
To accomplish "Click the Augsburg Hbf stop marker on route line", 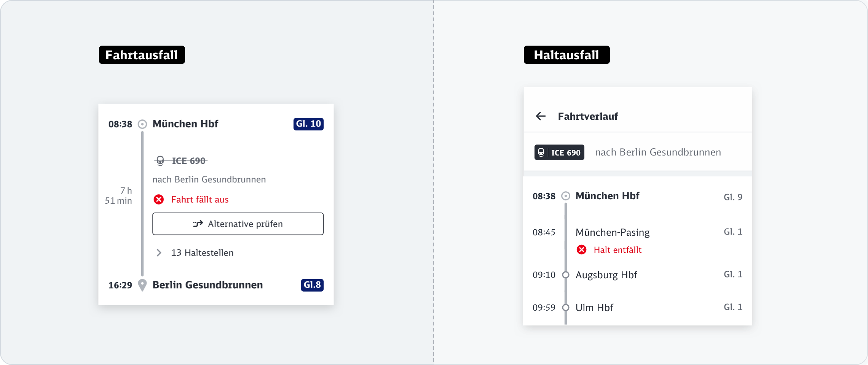I will pos(566,275).
